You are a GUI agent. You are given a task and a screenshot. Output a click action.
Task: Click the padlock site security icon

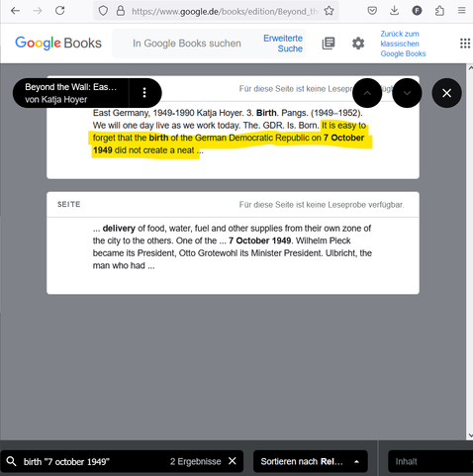pyautogui.click(x=121, y=11)
